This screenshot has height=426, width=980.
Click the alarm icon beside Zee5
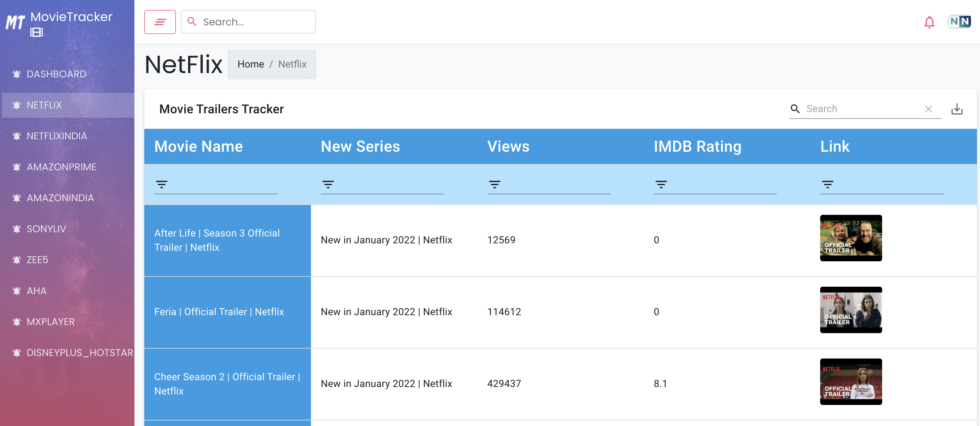(x=17, y=260)
